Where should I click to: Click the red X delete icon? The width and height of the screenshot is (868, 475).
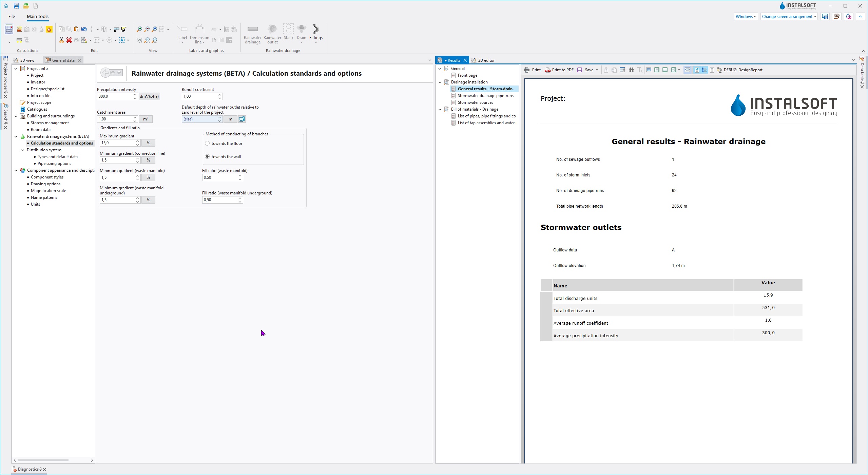(x=69, y=40)
